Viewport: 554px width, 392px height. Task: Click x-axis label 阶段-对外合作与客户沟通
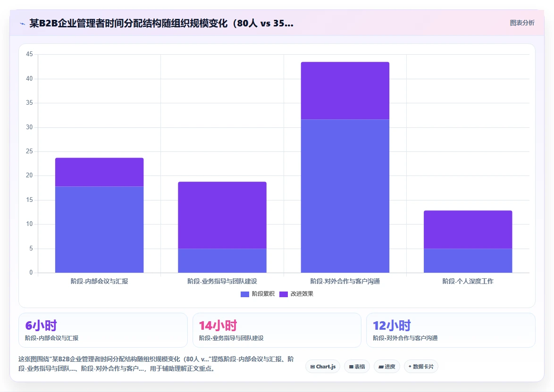click(345, 282)
